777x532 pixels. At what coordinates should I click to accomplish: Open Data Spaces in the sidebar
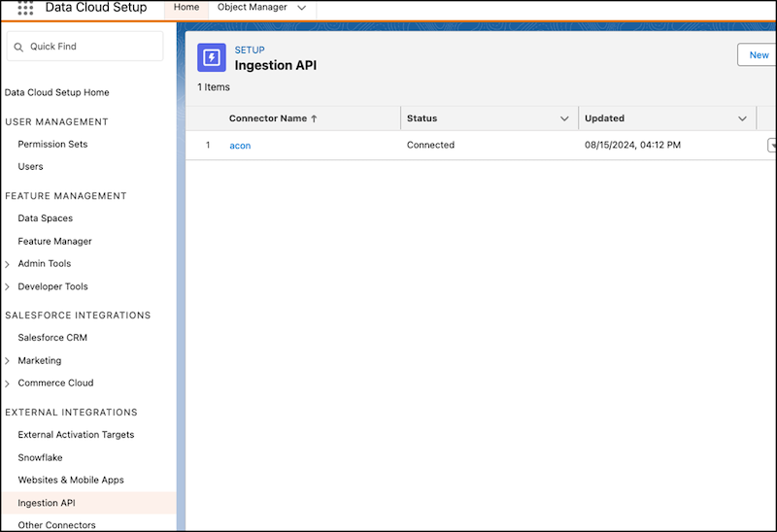45,218
